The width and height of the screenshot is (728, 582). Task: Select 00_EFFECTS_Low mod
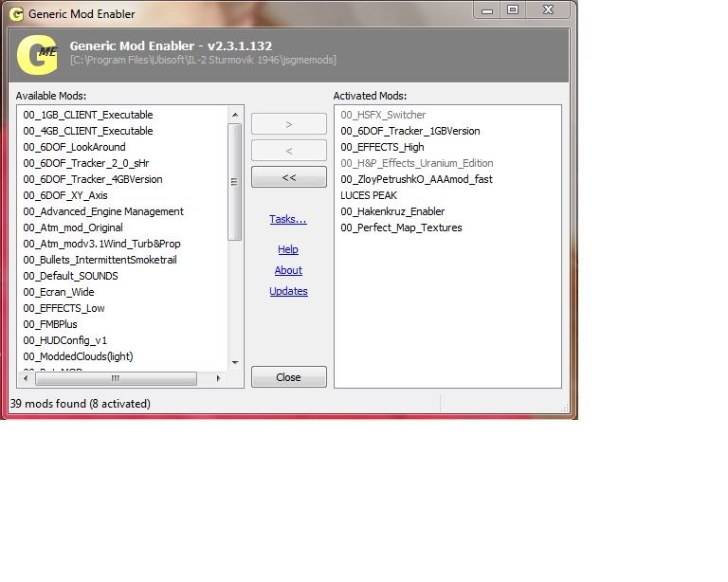pyautogui.click(x=64, y=308)
